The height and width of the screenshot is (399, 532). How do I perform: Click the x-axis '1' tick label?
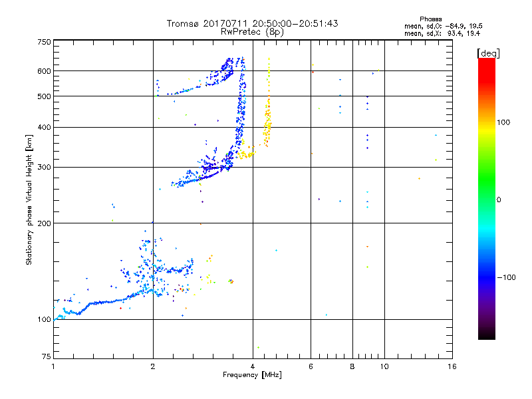coord(53,366)
